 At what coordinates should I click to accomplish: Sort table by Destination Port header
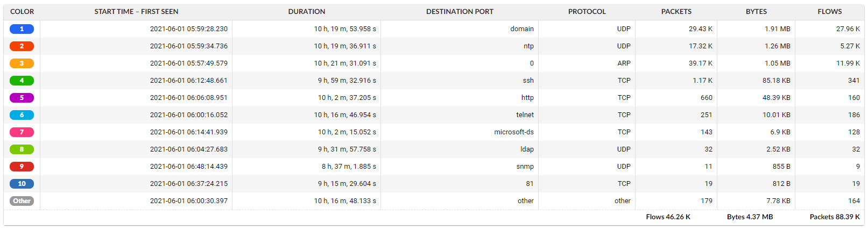tap(460, 12)
